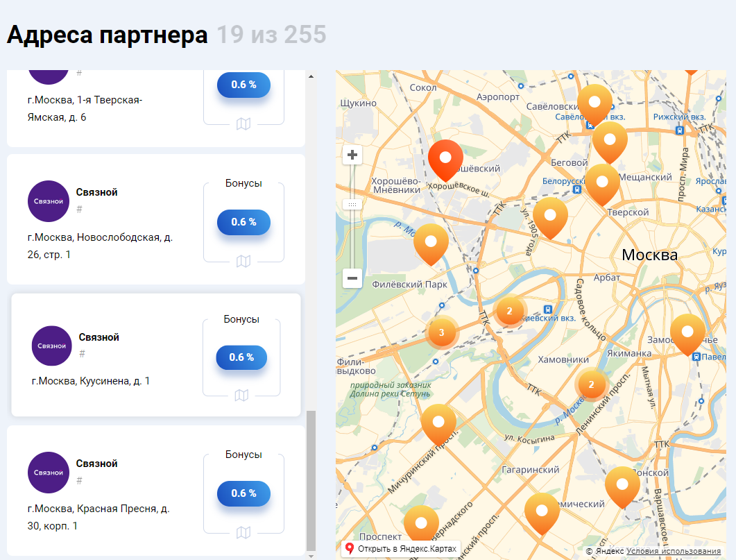736x560 pixels.
Task: Click the marker on проспект Вернадского
Action: click(422, 525)
